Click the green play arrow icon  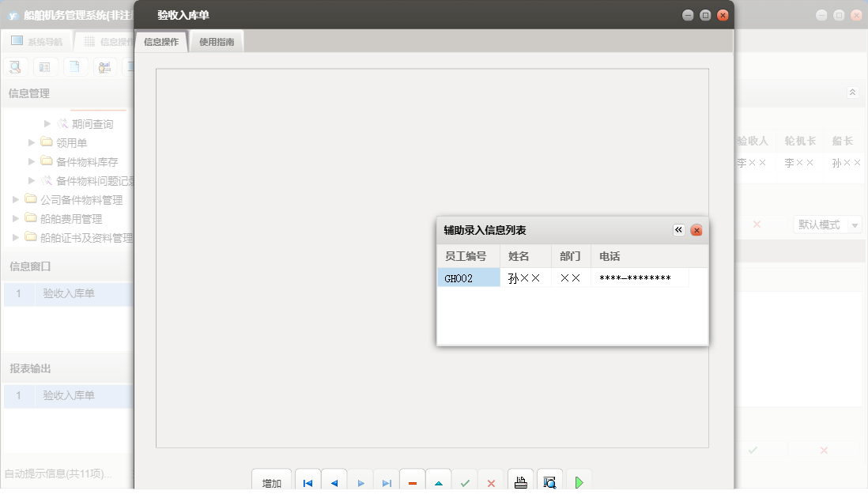[579, 482]
